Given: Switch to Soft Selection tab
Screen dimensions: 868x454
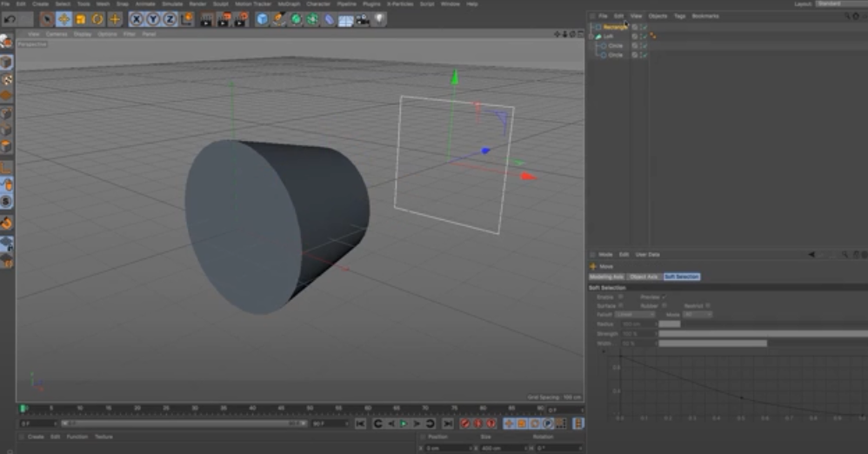Looking at the screenshot, I should 682,277.
